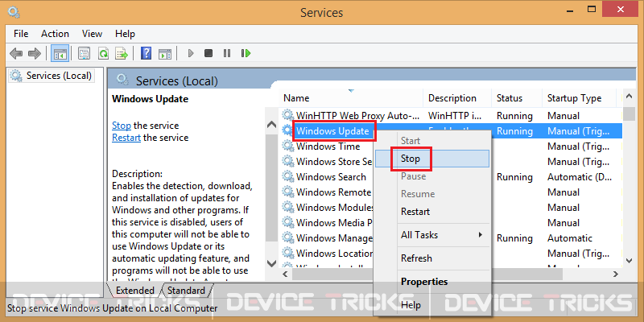
Task: Select the Windows Media P service row
Action: pos(451,223)
